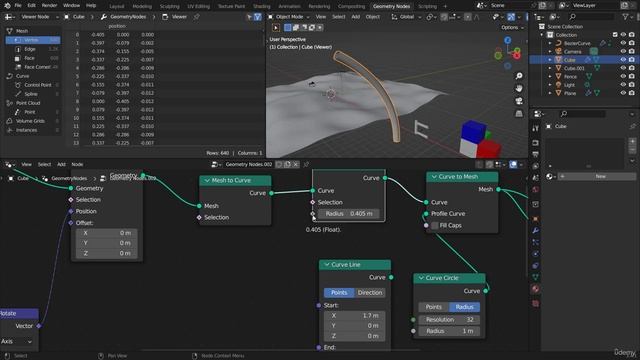This screenshot has height=360, width=640.
Task: Pin the spreadsheet viewer context
Action: tap(197, 17)
